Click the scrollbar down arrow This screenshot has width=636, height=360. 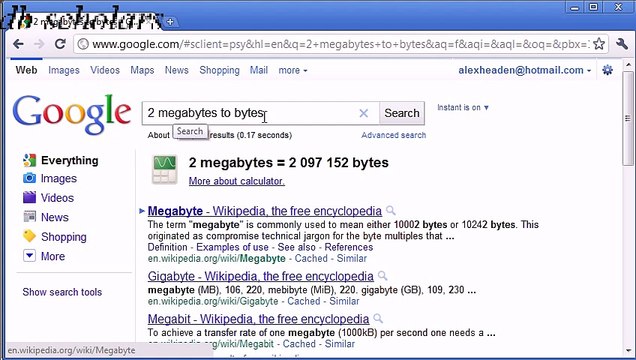click(628, 350)
